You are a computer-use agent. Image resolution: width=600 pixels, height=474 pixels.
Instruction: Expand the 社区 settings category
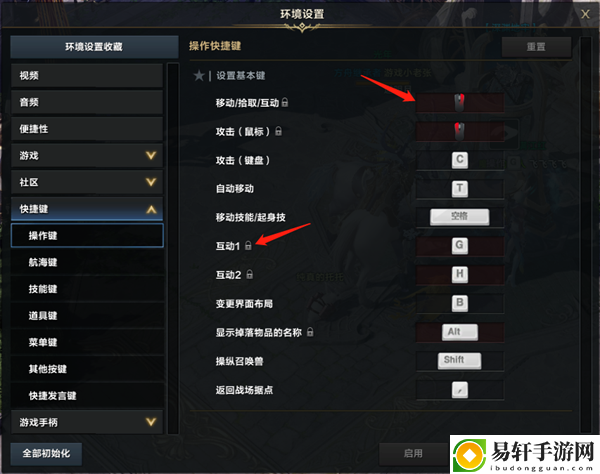tap(87, 182)
